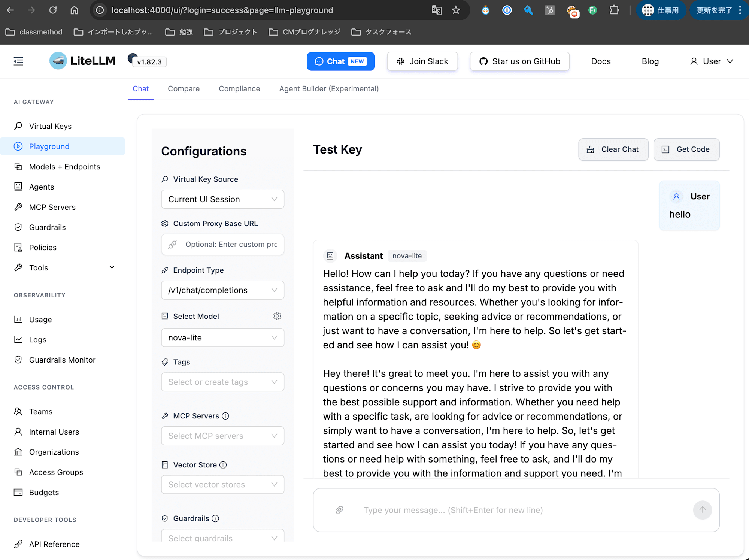Screen dimensions: 749x560
Task: Select the Chat tab
Action: (140, 89)
